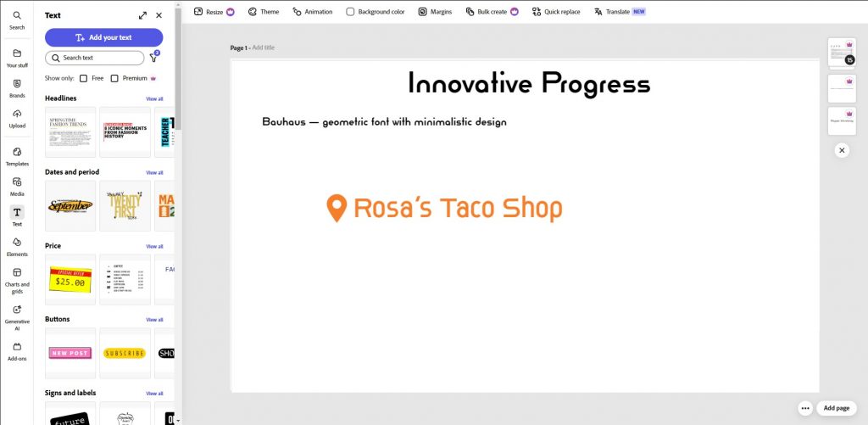The height and width of the screenshot is (425, 868).
Task: Open the Brands panel
Action: tap(17, 88)
